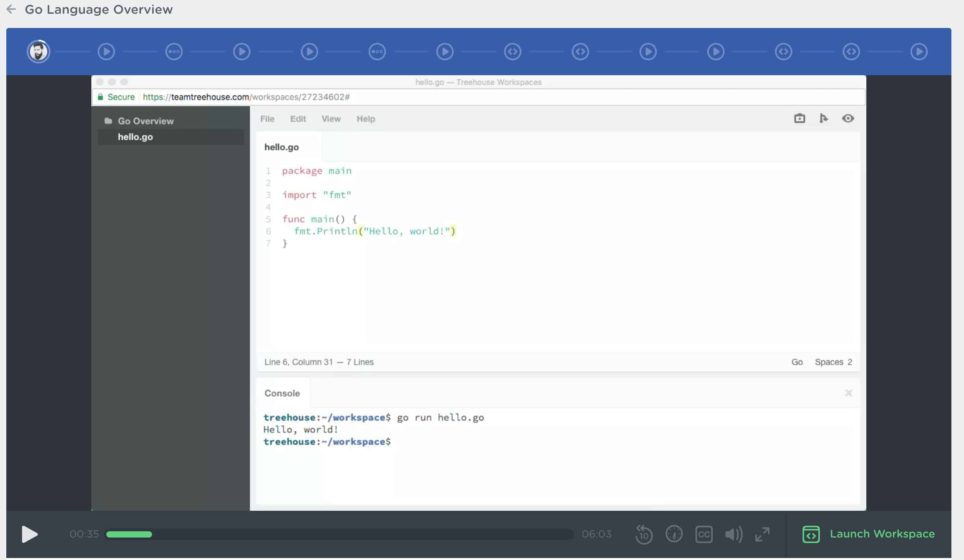Screen dimensions: 964x560
Task: Open the File menu in editor
Action: pyautogui.click(x=267, y=118)
